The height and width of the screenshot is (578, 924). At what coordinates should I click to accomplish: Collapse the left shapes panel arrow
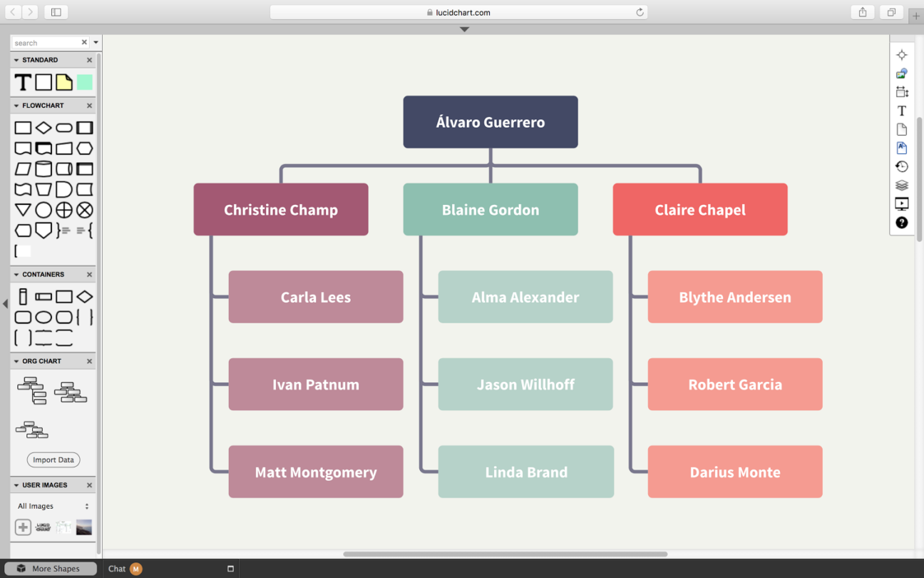(5, 304)
